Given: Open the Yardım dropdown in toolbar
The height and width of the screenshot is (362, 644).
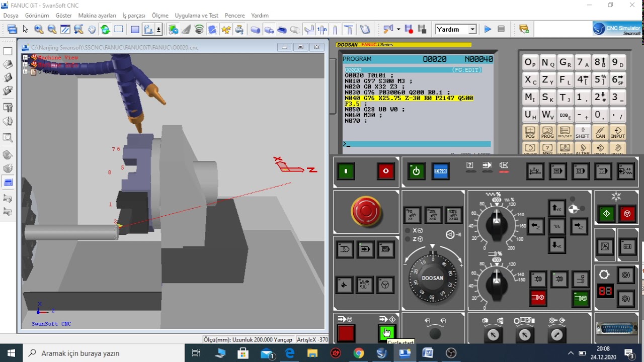Looking at the screenshot, I should [472, 30].
